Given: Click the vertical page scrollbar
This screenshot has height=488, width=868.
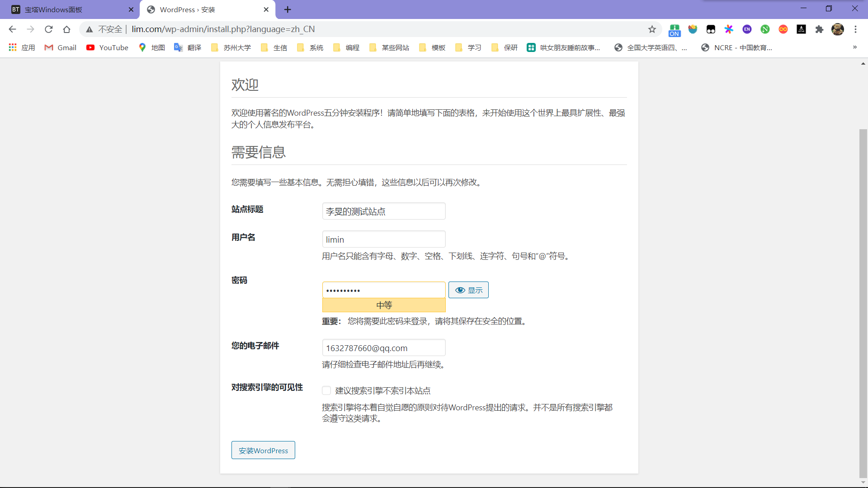Looking at the screenshot, I should click(863, 303).
